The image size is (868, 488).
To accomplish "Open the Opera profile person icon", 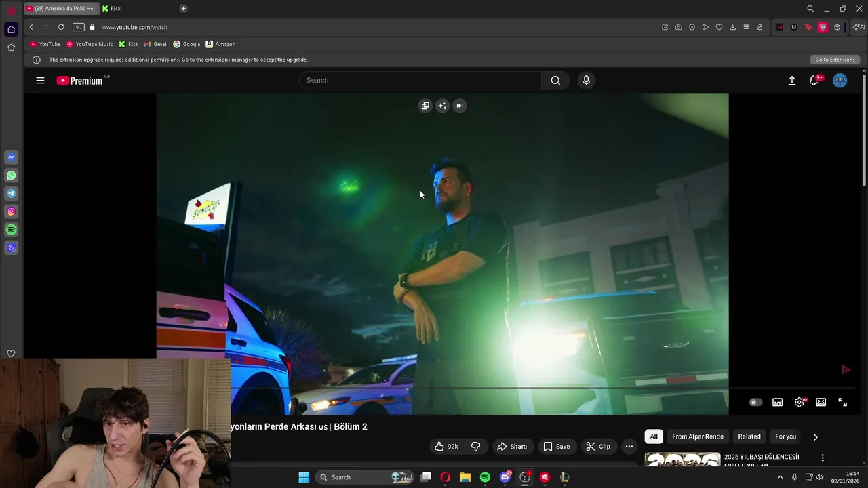I will pos(759,27).
